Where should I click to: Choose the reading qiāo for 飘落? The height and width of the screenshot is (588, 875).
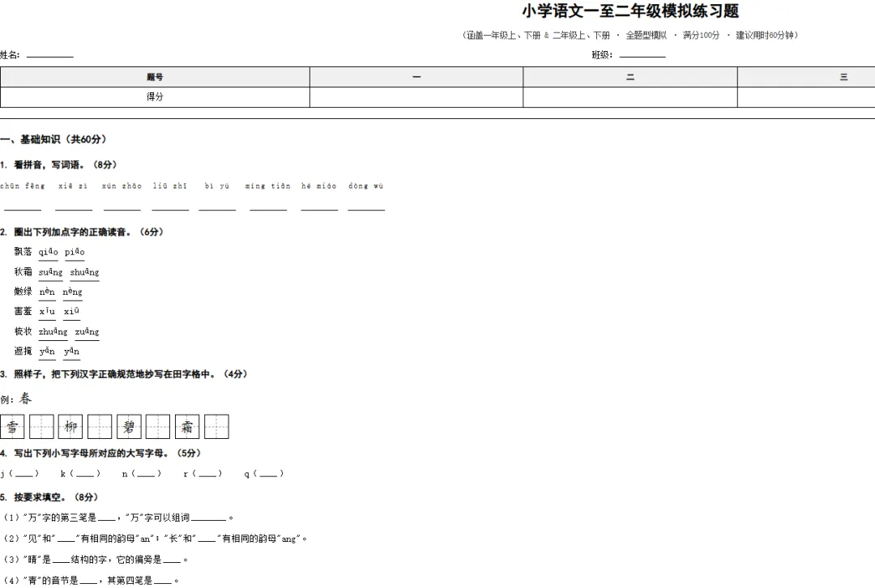tap(48, 252)
